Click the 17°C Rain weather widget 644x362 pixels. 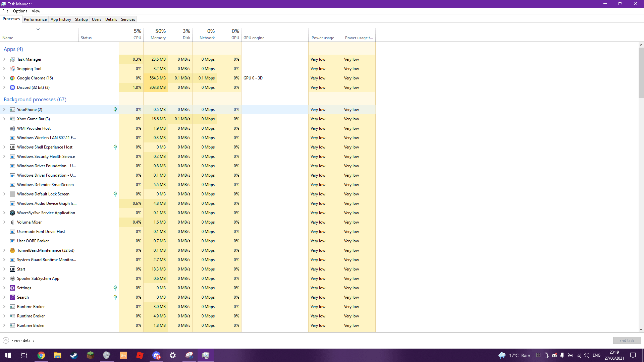pos(515,355)
